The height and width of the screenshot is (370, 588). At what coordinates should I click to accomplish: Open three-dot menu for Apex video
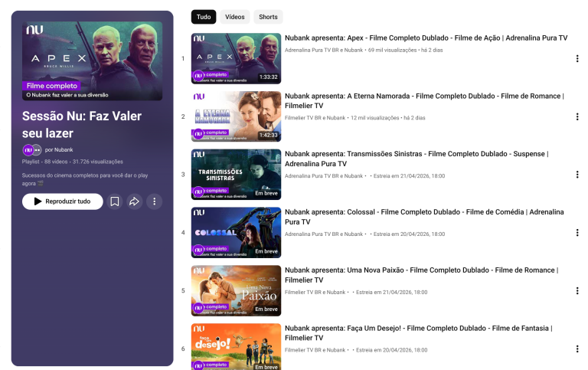(577, 58)
